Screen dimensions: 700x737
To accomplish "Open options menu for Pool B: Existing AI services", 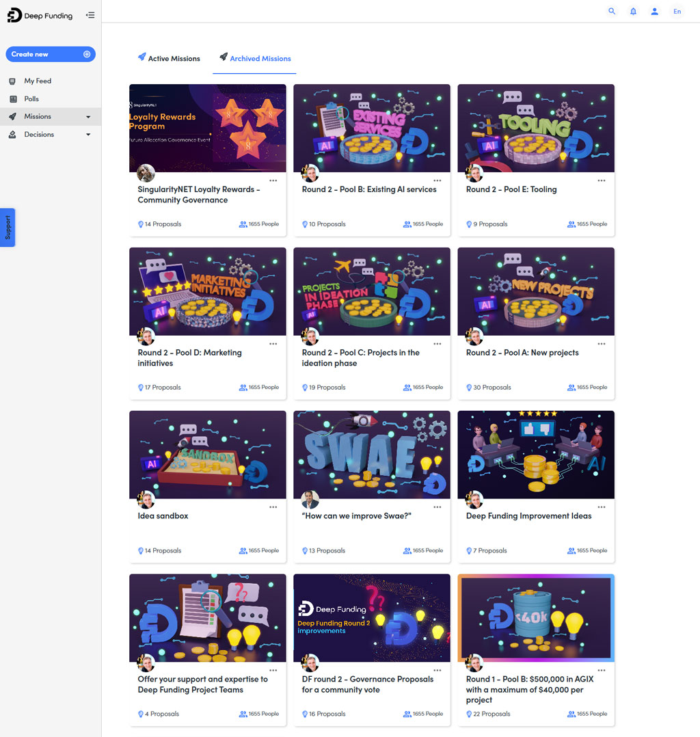I will point(437,180).
